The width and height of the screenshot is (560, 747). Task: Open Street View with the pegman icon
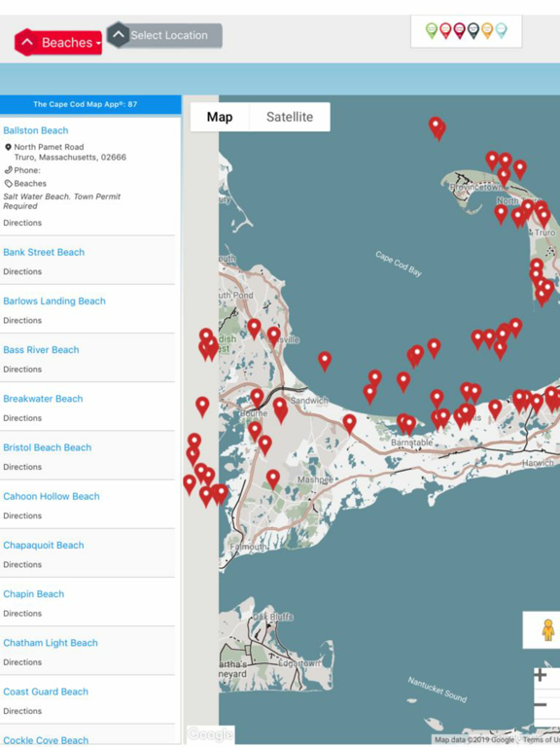tap(547, 630)
